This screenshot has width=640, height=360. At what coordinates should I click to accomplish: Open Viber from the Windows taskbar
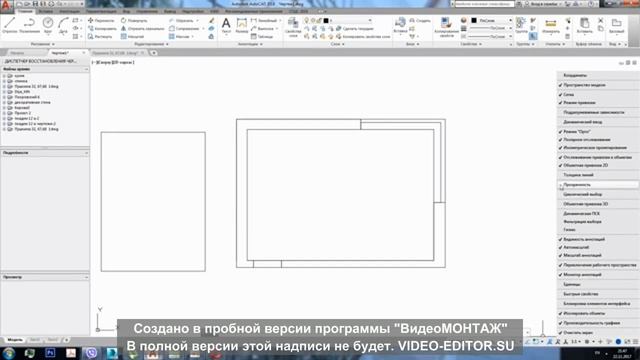tap(91, 353)
